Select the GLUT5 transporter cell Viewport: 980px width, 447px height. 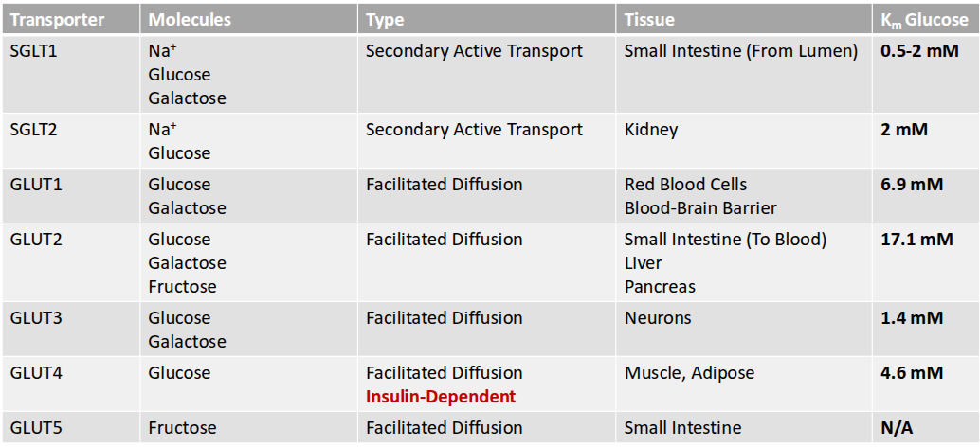(x=34, y=428)
